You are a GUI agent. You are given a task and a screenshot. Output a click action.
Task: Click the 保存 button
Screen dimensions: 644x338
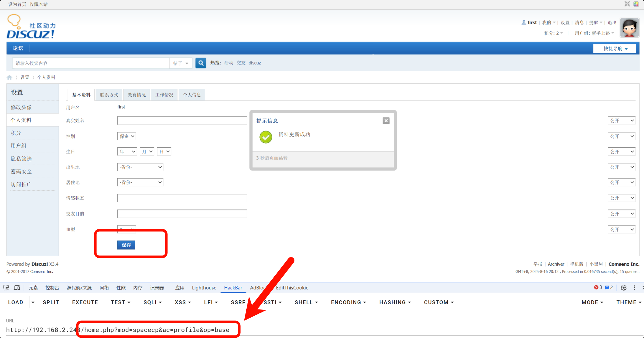point(126,245)
